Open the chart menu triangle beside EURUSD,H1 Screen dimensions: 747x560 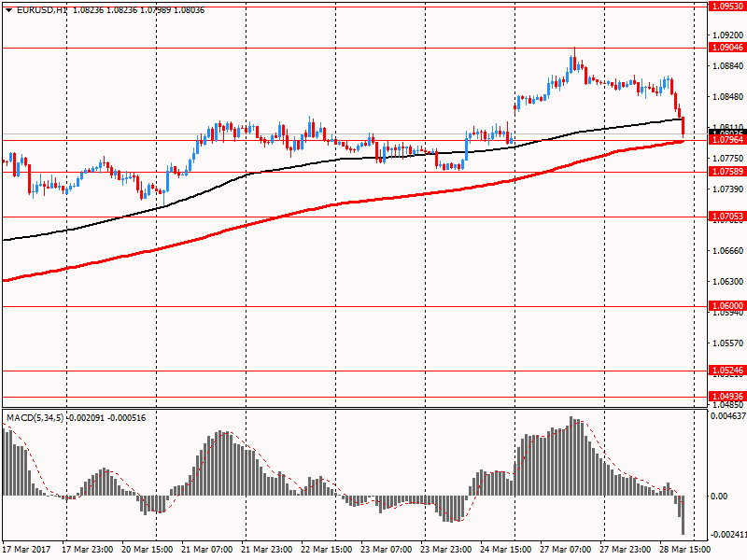tap(8, 10)
